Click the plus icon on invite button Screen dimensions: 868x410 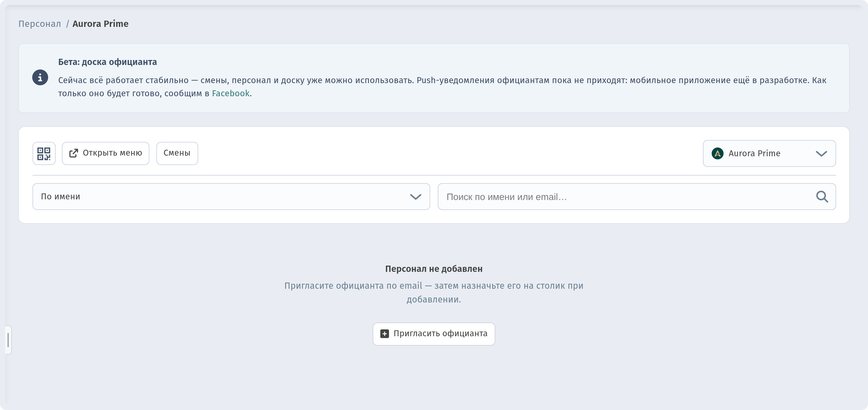point(385,333)
